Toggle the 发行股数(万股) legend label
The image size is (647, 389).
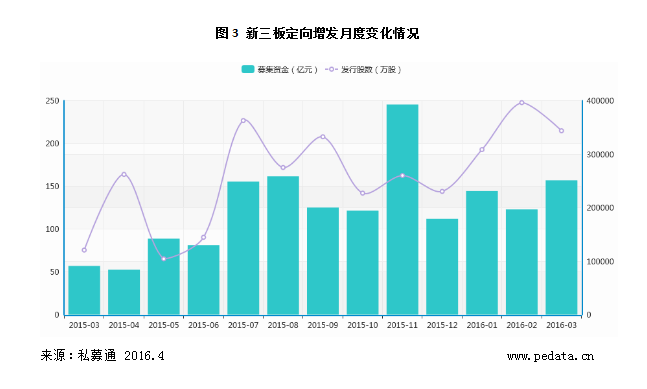(371, 69)
